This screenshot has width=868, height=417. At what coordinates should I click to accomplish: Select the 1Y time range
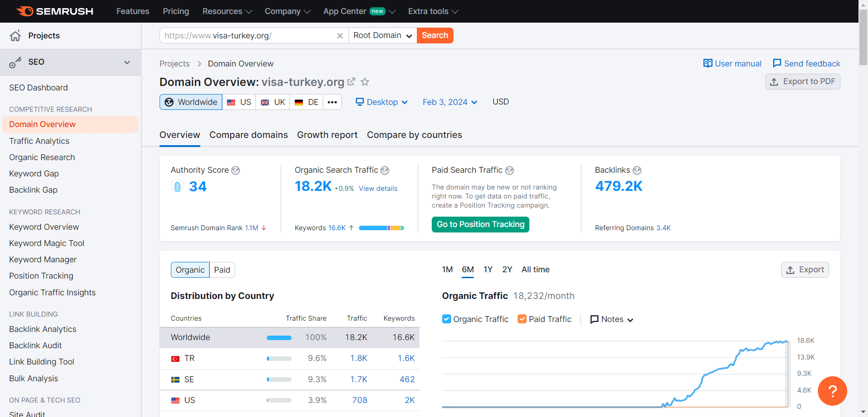click(x=488, y=270)
